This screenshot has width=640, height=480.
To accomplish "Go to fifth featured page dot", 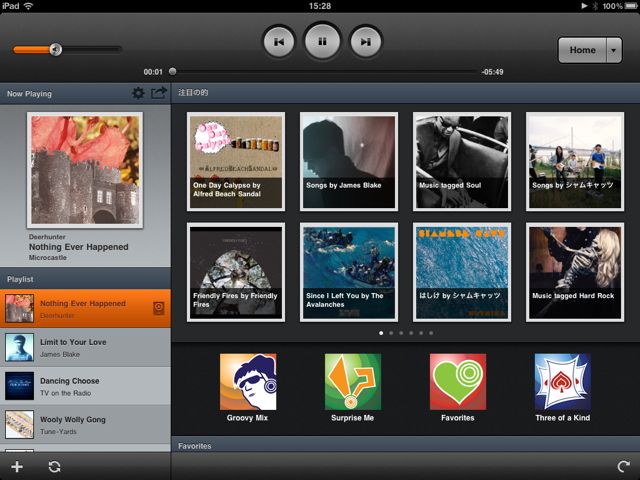I will click(421, 333).
